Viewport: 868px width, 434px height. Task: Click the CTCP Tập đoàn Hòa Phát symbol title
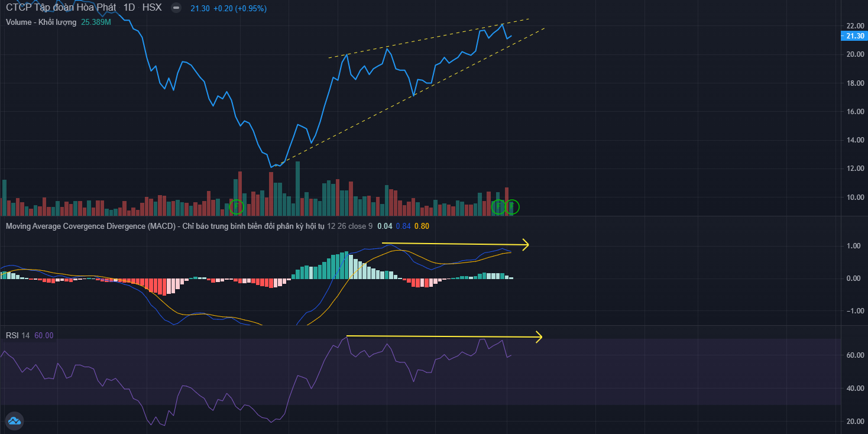pyautogui.click(x=61, y=8)
